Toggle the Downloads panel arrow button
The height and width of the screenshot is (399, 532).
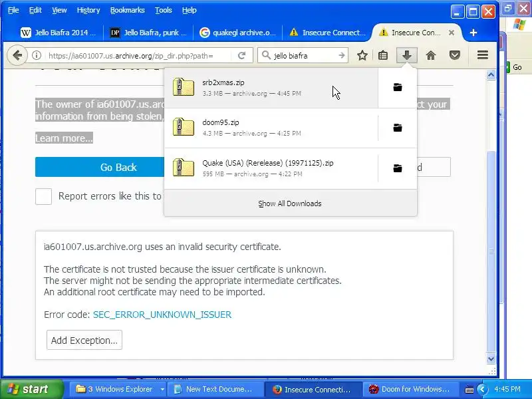407,55
